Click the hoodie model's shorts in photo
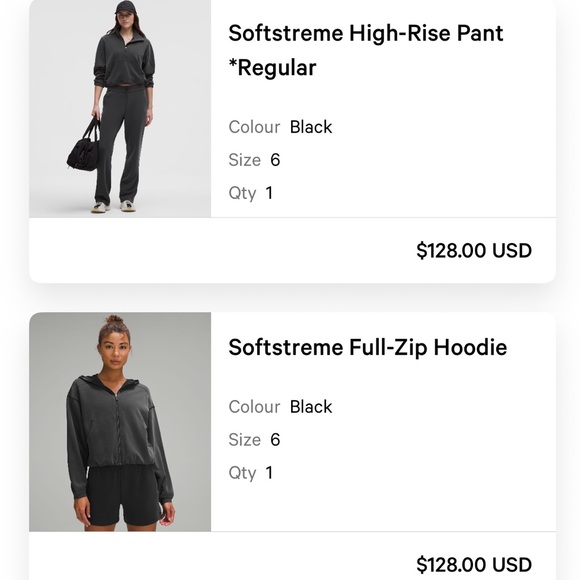580x580 pixels. pos(124,496)
